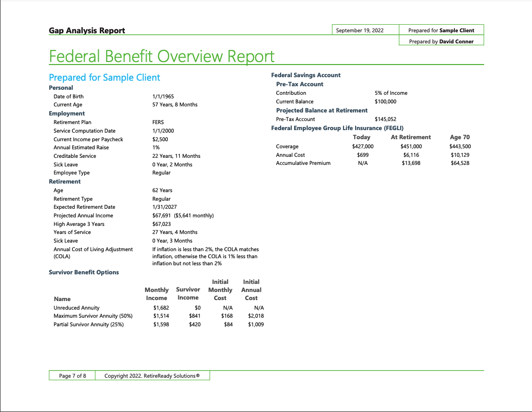The height and width of the screenshot is (412, 532).
Task: Select the 'Federal Savings Account' heading
Action: coord(306,75)
